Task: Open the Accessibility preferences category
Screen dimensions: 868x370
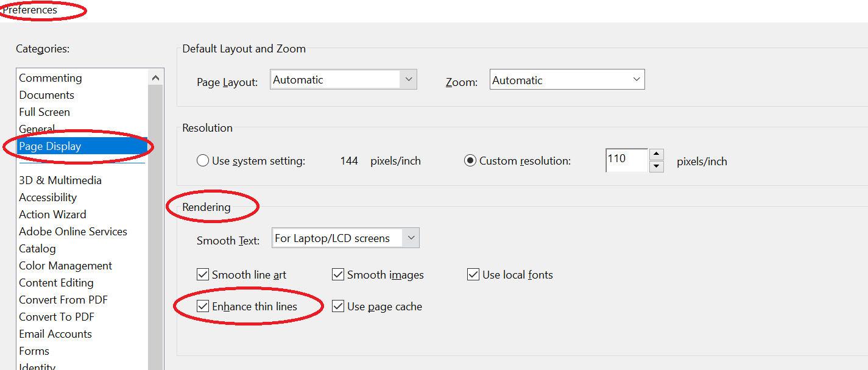Action: (x=48, y=197)
